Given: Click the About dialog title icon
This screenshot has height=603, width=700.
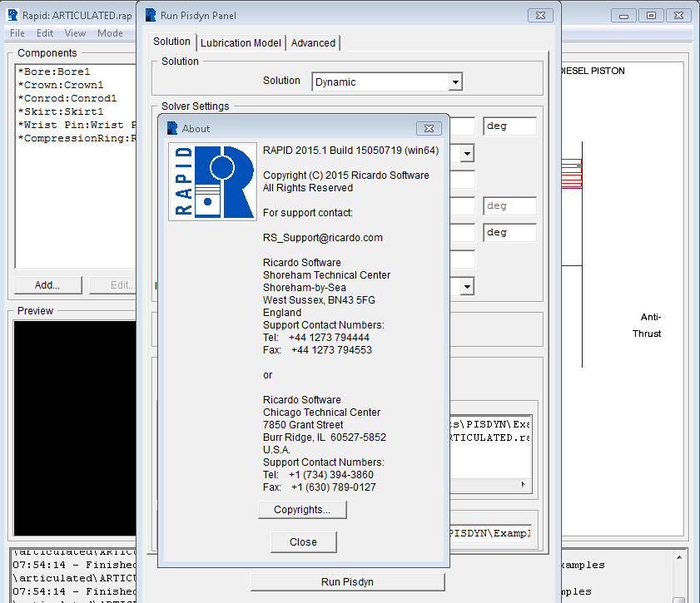Looking at the screenshot, I should point(172,128).
